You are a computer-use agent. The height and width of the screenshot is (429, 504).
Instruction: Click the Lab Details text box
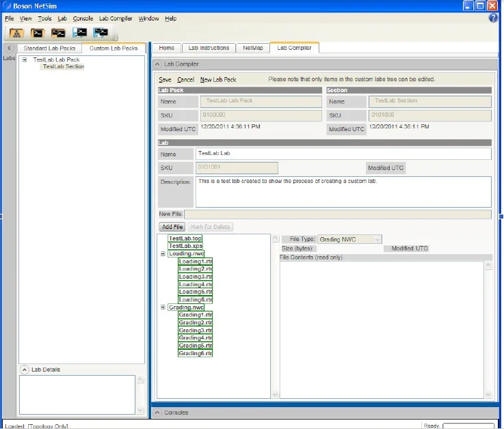point(77,395)
